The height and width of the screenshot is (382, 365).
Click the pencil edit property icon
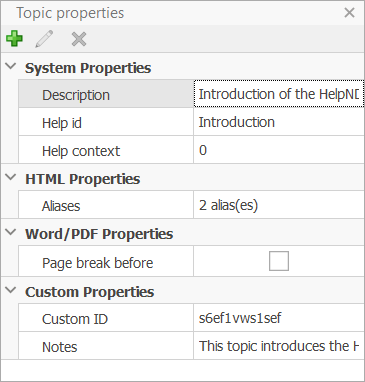pyautogui.click(x=44, y=39)
